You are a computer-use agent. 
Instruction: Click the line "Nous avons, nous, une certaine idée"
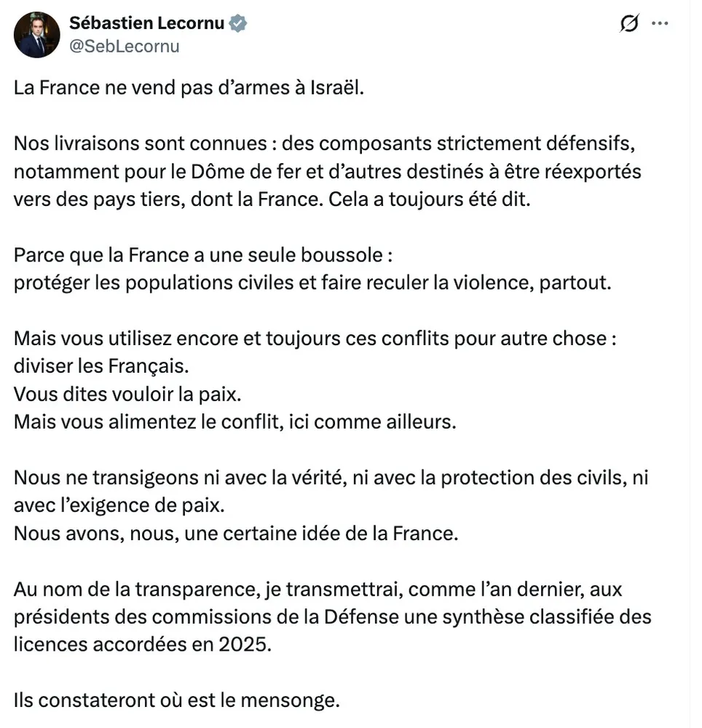point(236,533)
